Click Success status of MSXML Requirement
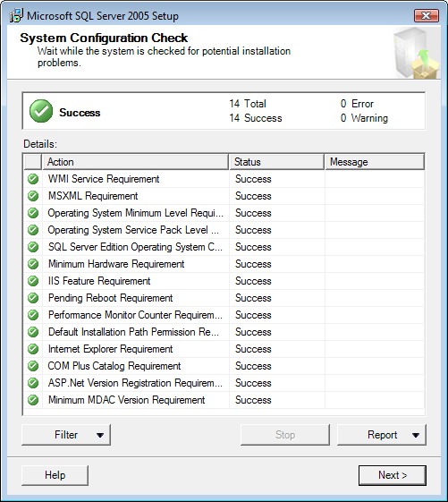 (x=253, y=196)
